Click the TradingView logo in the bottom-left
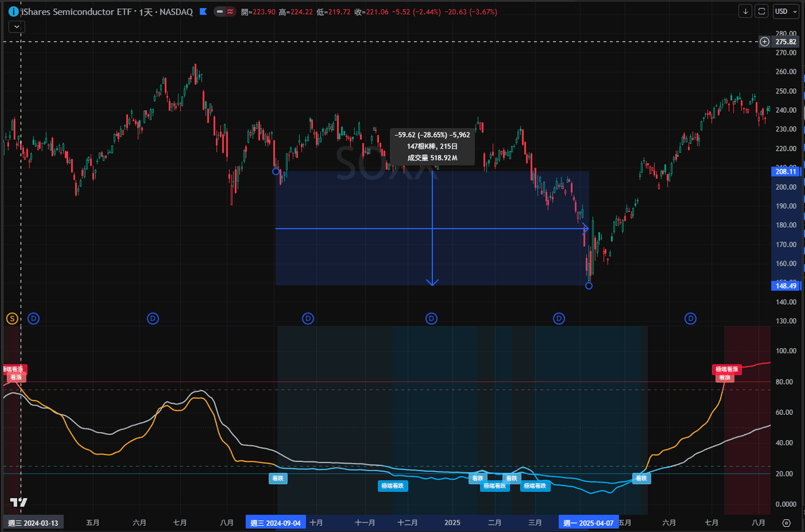Screen dimensions: 805x532 19,502
